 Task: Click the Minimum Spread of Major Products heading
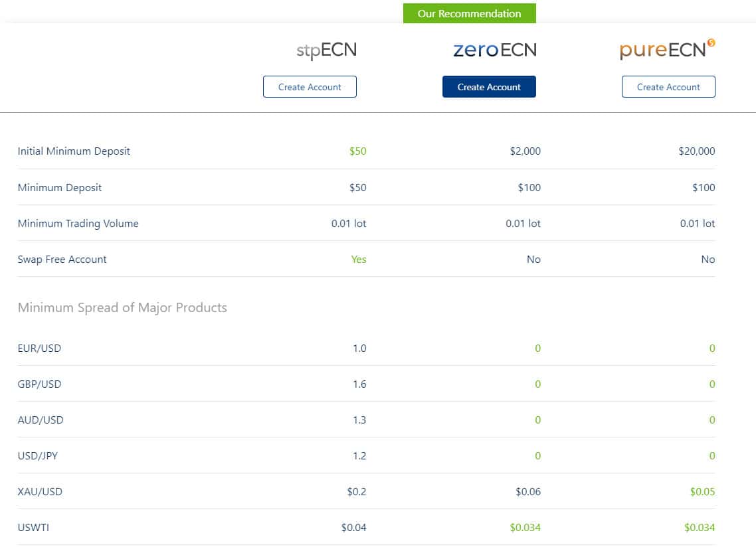pyautogui.click(x=122, y=307)
